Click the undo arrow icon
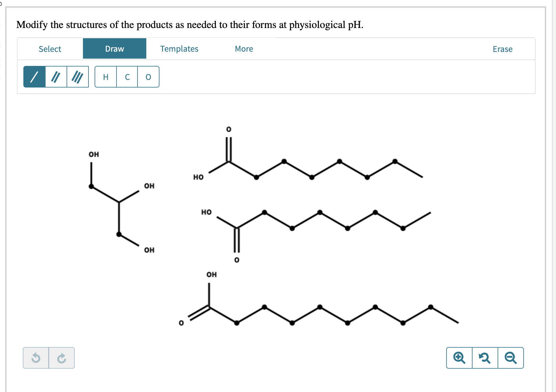The image size is (556, 392). (36, 358)
